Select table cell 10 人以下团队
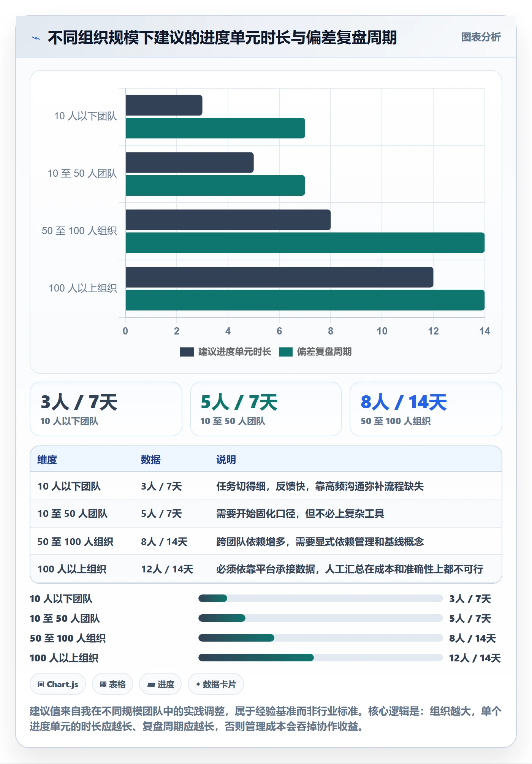 (x=69, y=486)
